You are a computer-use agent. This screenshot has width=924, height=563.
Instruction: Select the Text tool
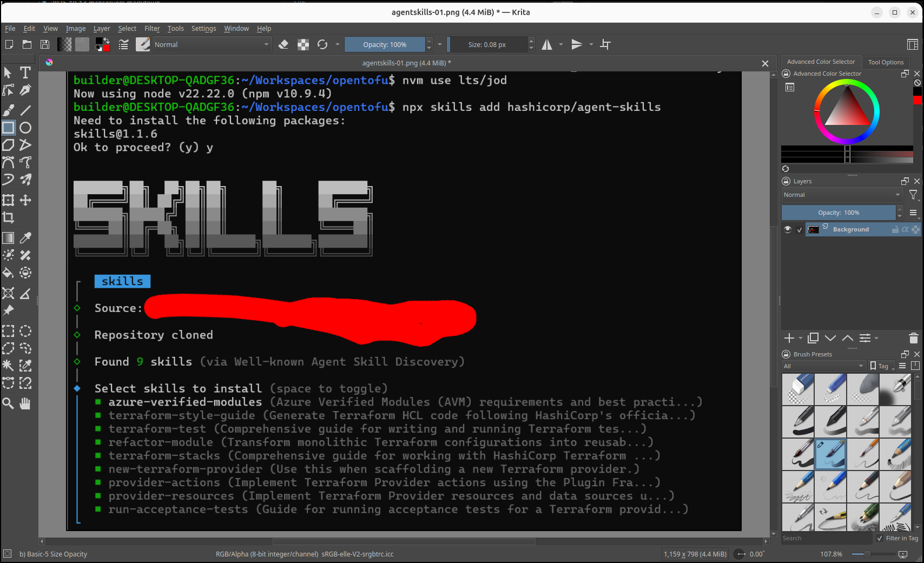click(25, 72)
